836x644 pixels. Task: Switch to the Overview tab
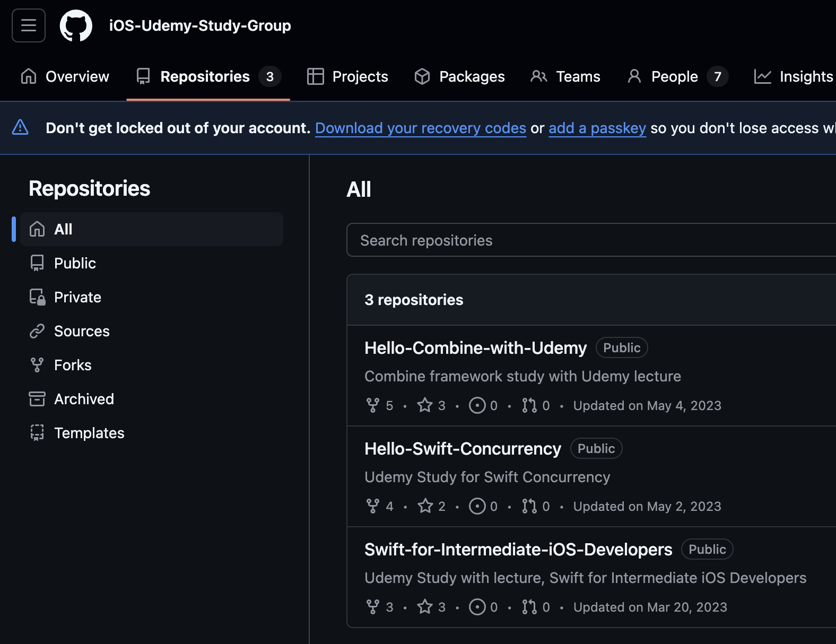(x=65, y=76)
